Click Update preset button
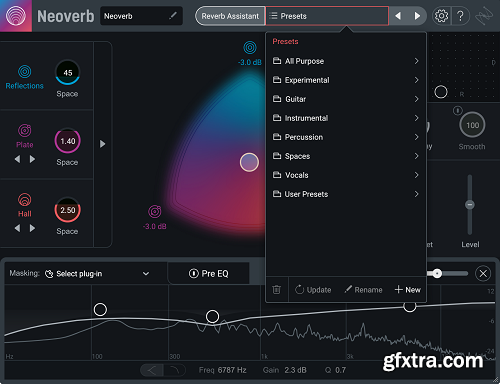This screenshot has width=500, height=384. pos(313,290)
